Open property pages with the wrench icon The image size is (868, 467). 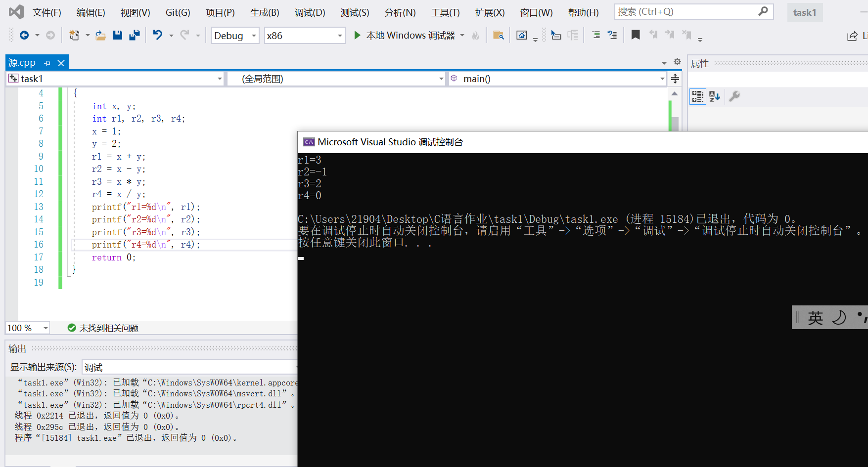734,96
